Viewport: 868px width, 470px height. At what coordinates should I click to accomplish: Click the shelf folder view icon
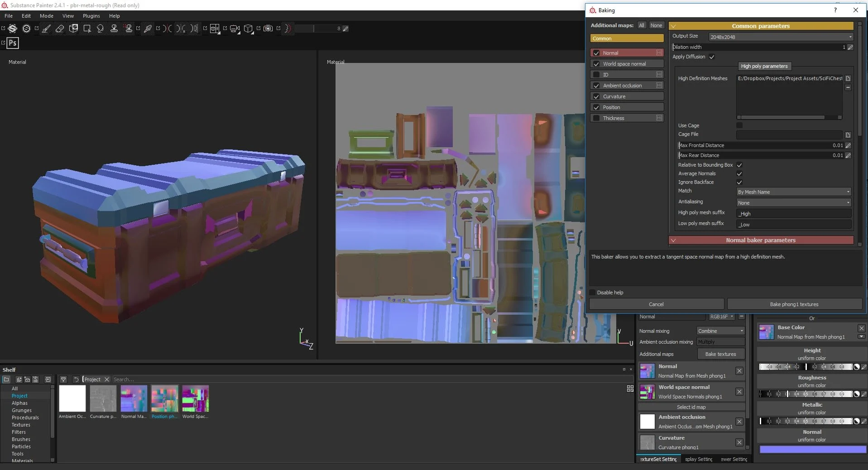pos(6,379)
